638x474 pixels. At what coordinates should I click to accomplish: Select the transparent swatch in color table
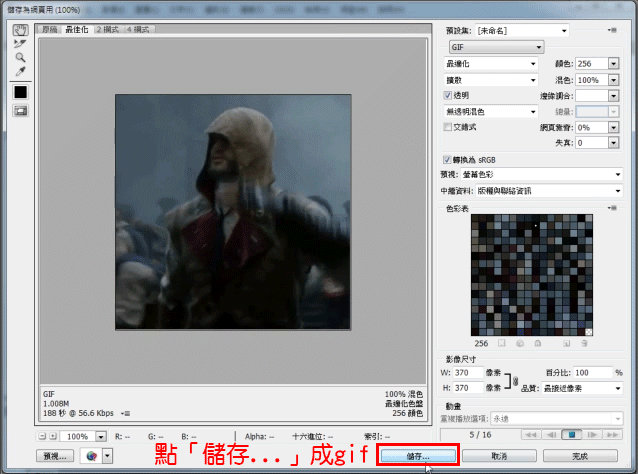click(589, 332)
